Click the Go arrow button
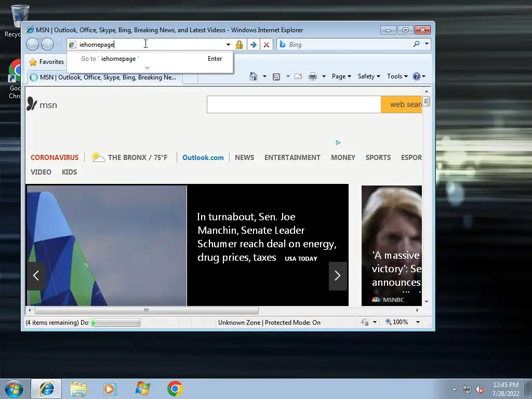Screen dimensions: 532x399 pos(253,45)
